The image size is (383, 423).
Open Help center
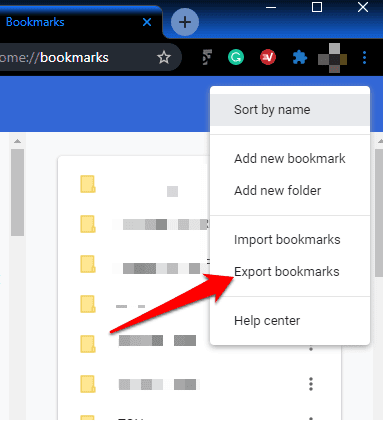coord(290,321)
